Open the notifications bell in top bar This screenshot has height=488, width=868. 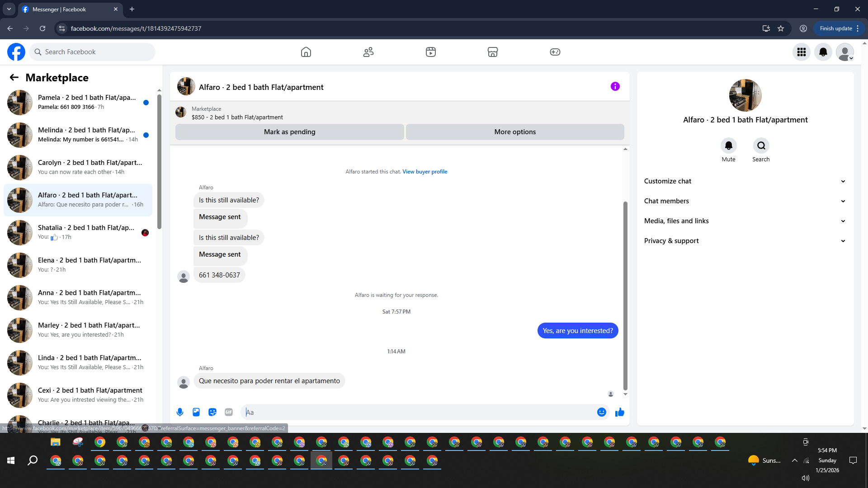pyautogui.click(x=823, y=52)
